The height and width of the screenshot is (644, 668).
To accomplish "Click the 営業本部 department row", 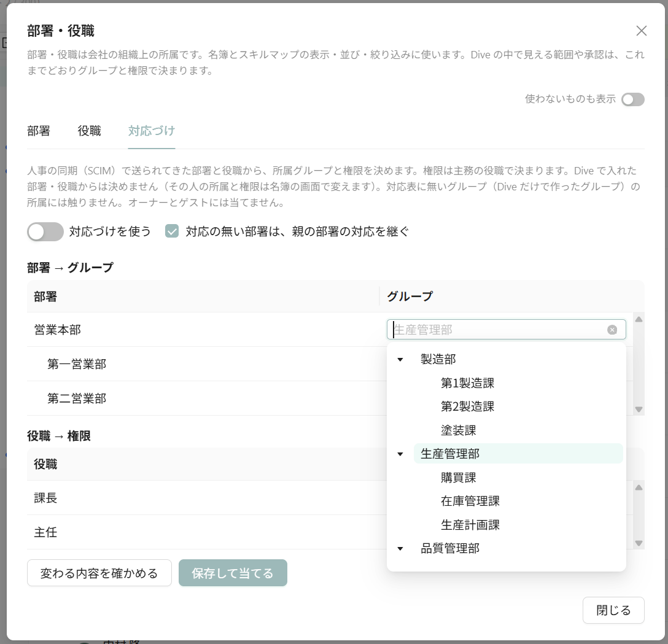I will click(x=330, y=330).
